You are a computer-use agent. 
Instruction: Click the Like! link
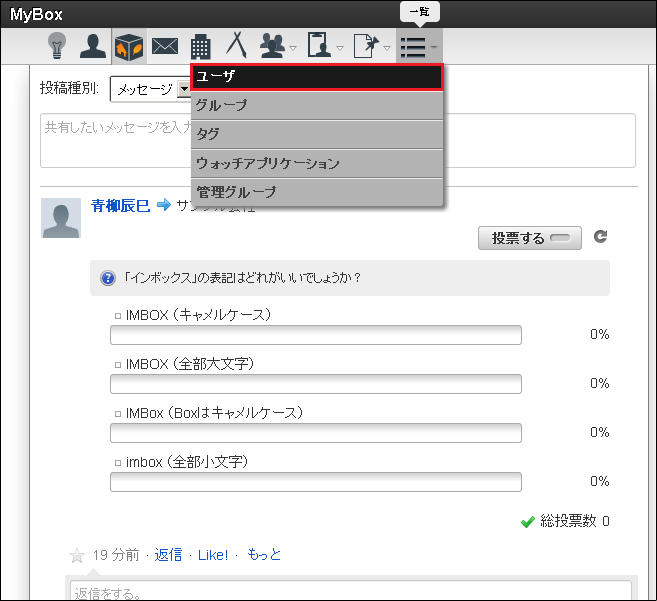tap(213, 555)
